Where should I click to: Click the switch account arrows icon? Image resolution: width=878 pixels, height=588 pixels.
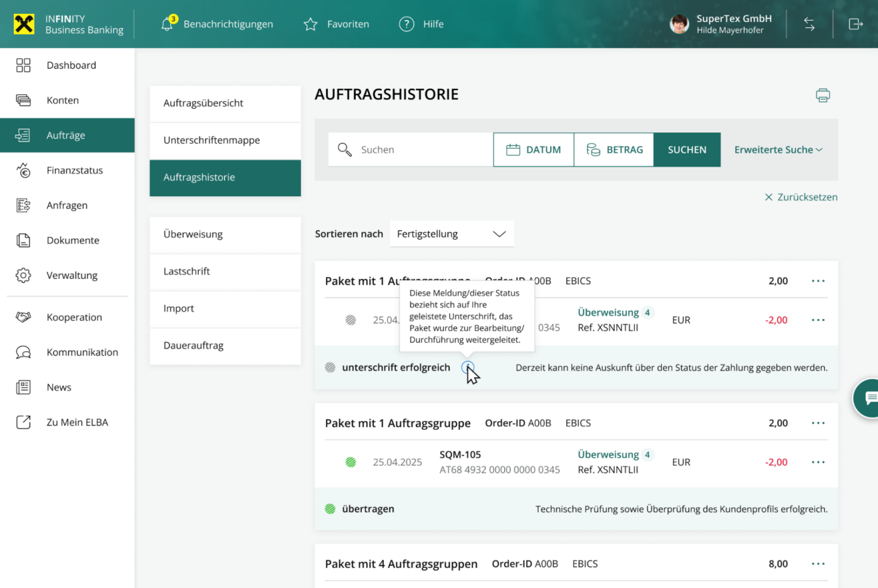click(x=809, y=24)
